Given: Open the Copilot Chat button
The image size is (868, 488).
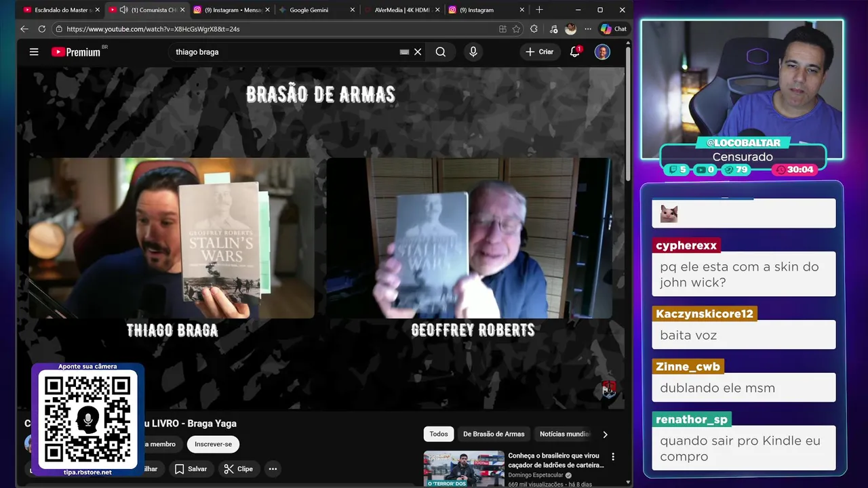Looking at the screenshot, I should coord(613,29).
